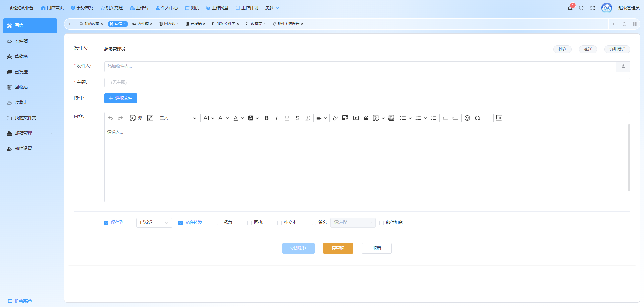Open the text alignment dropdown

pyautogui.click(x=321, y=118)
